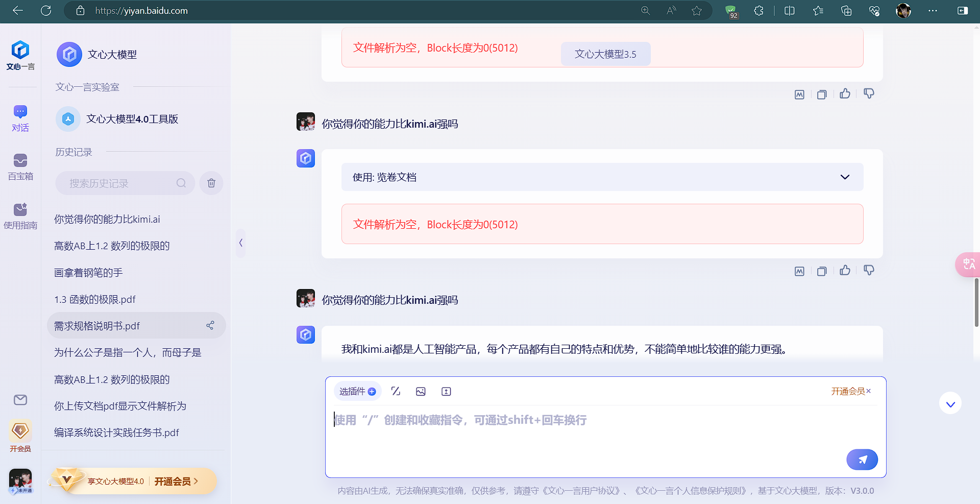Open the 百宝箱 tab

[x=20, y=167]
